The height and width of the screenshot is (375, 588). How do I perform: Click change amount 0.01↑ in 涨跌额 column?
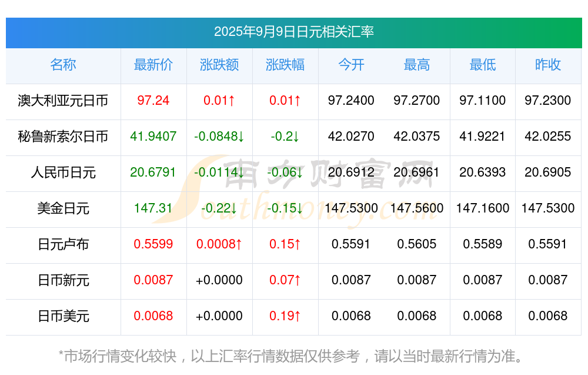coord(219,101)
